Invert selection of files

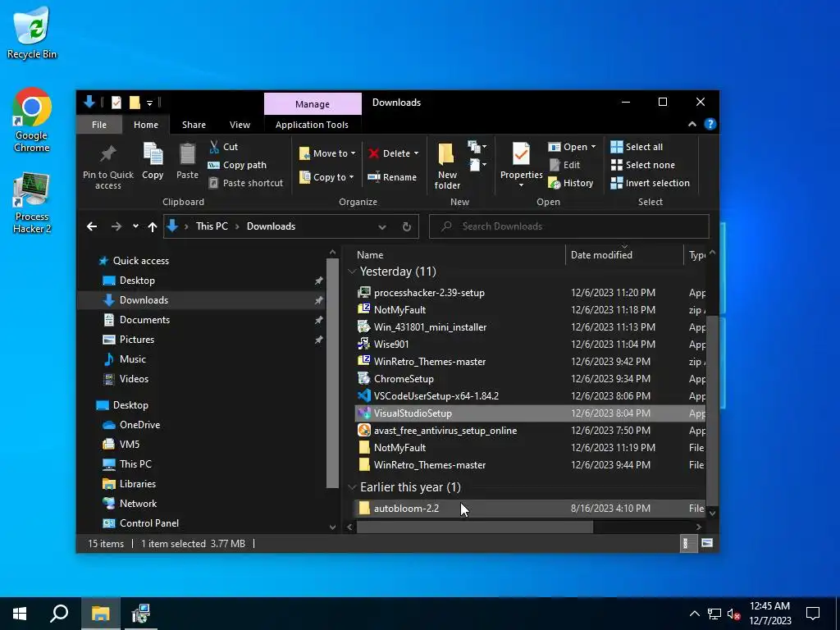[x=651, y=183]
